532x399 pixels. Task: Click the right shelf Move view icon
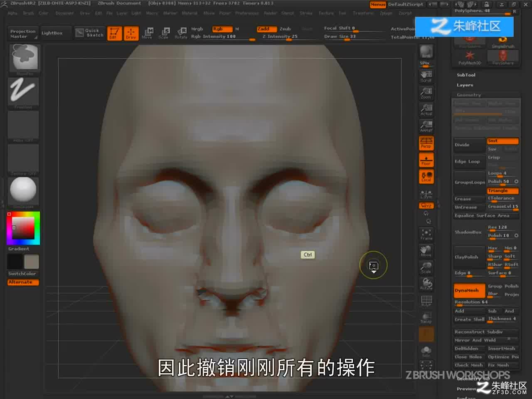click(426, 251)
